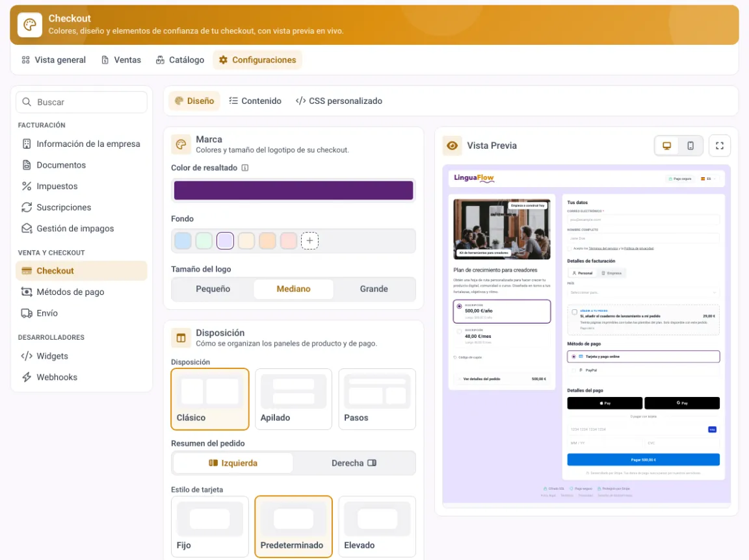The width and height of the screenshot is (749, 560).
Task: Choose the light blue background swatch
Action: point(183,240)
